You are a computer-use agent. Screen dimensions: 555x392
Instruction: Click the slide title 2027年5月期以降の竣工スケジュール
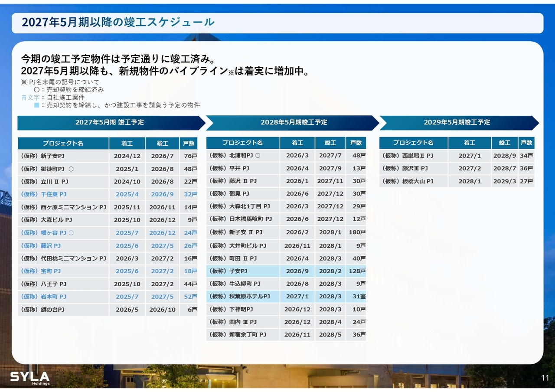coord(118,23)
